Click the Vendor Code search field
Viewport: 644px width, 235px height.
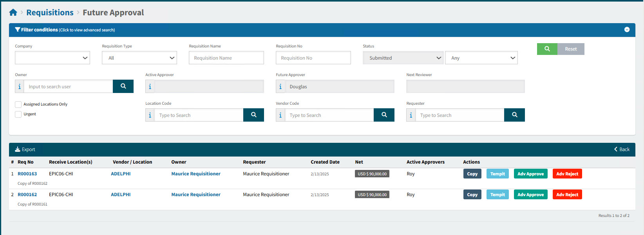329,115
